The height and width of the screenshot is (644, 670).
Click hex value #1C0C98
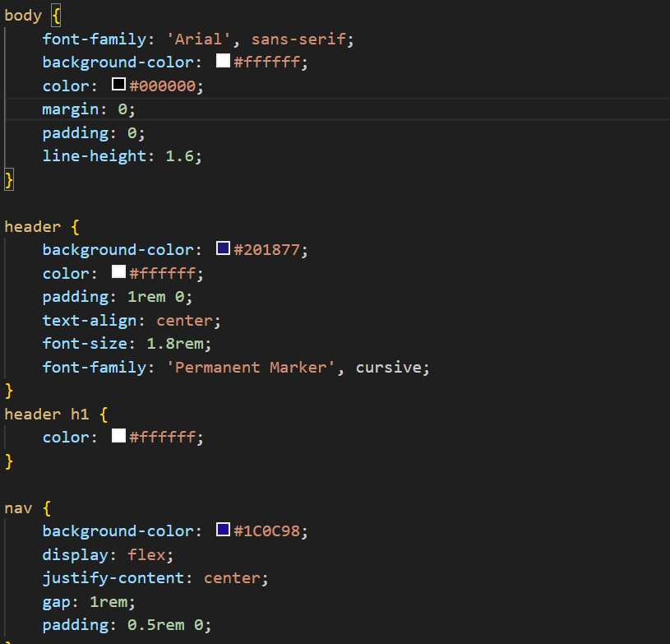(x=267, y=531)
